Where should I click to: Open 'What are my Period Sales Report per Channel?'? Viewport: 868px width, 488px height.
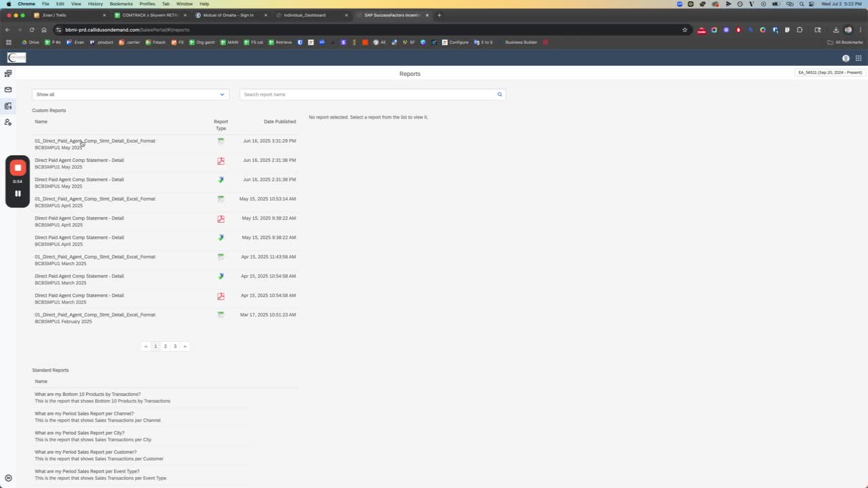pos(84,413)
